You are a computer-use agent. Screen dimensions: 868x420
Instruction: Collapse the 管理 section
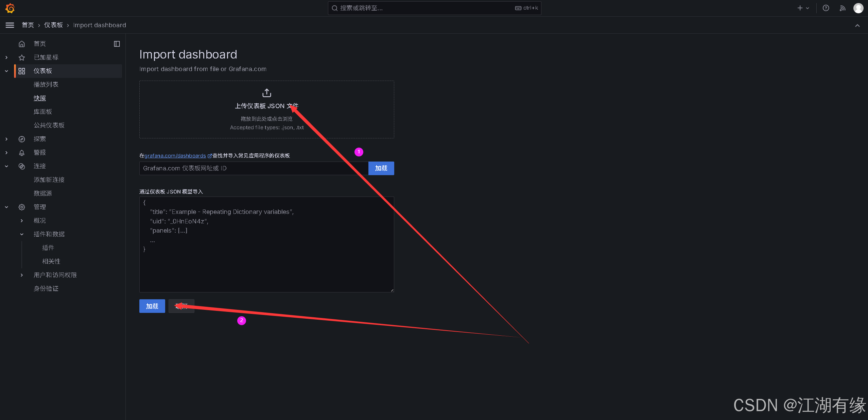coord(6,207)
